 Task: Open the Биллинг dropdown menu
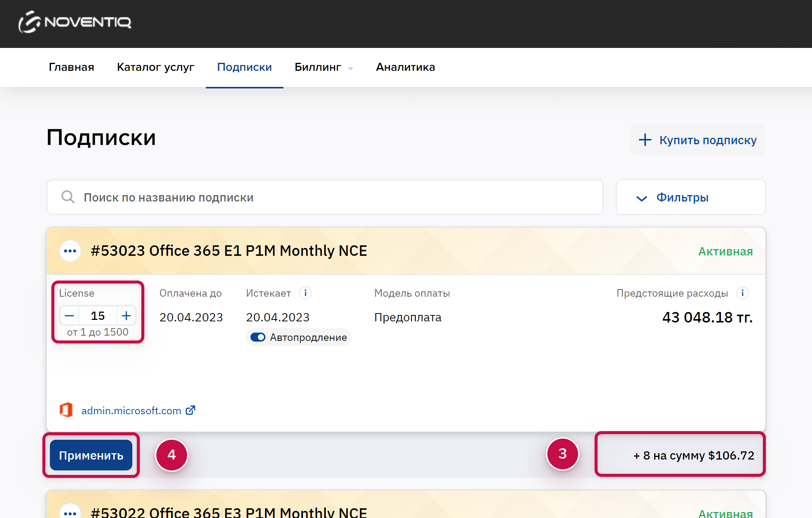324,67
